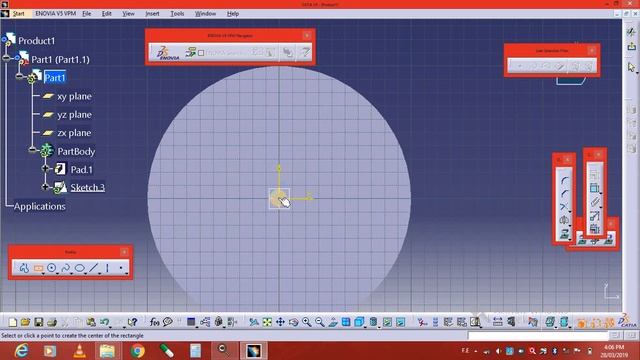Collapse the PartBody node
The height and width of the screenshot is (360, 640).
point(32,150)
